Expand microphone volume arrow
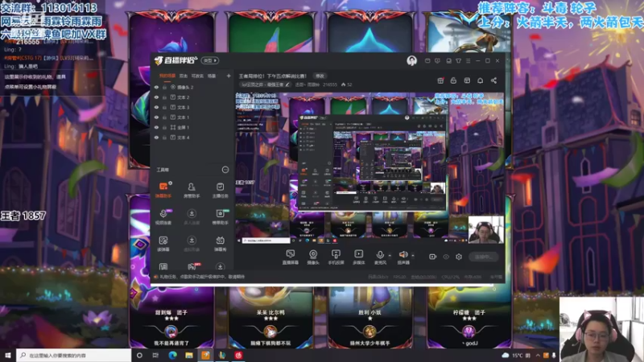Screen dimensions: 644x362 pyautogui.click(x=390, y=255)
